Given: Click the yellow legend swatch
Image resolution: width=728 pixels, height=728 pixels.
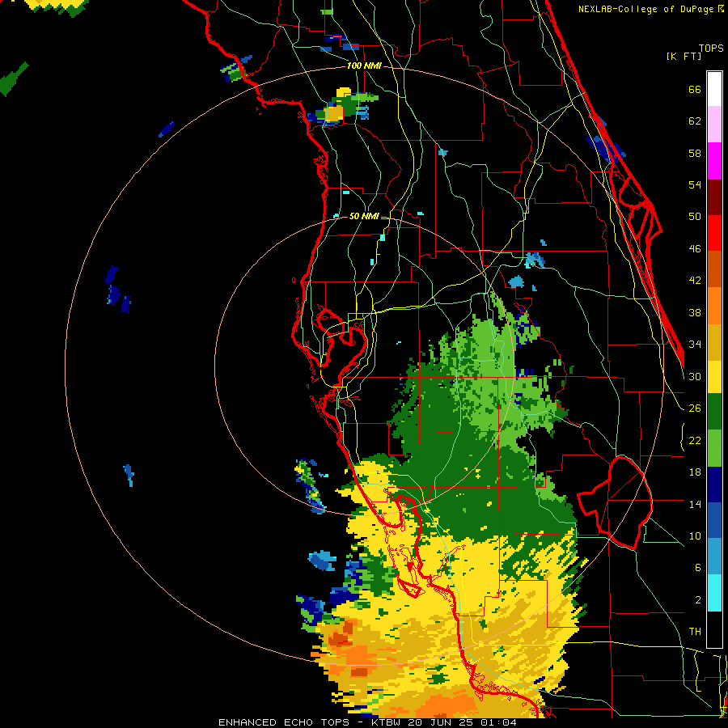Looking at the screenshot, I should pyautogui.click(x=714, y=376).
